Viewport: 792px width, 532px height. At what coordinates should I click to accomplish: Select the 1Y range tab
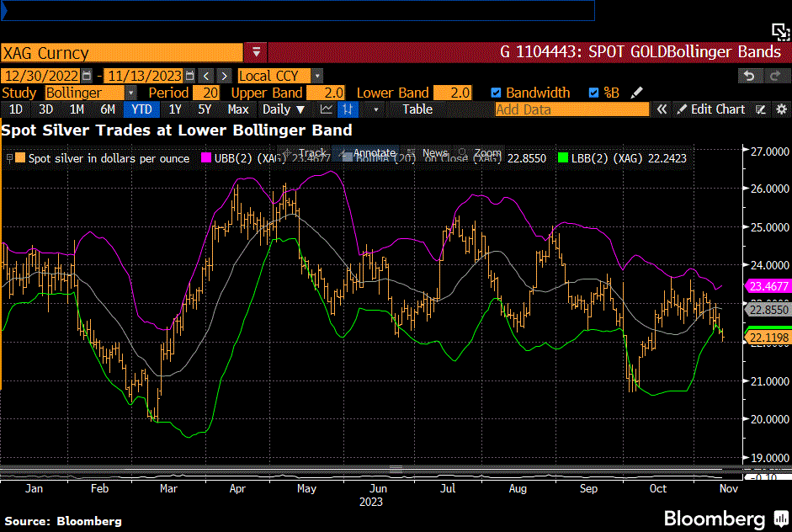pos(175,109)
